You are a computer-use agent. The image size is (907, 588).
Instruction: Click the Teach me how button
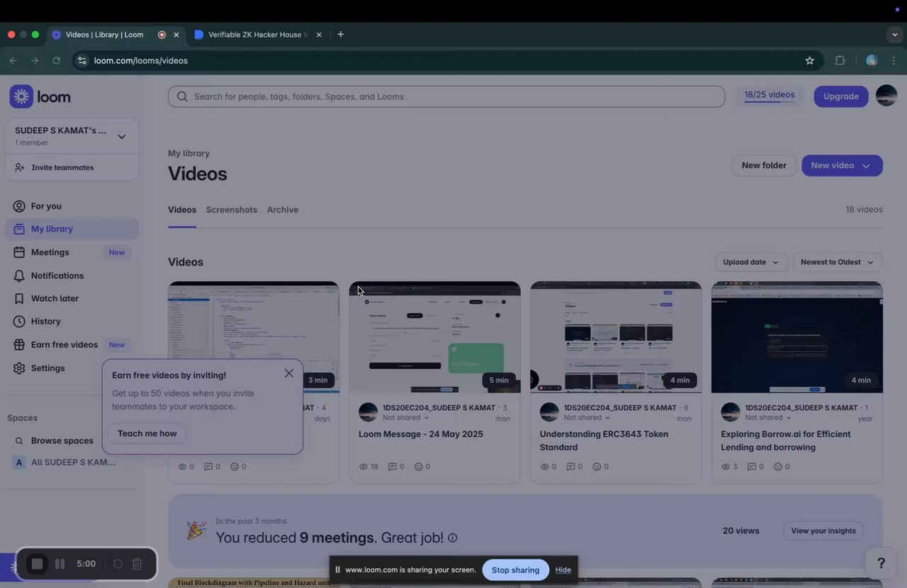tap(147, 434)
